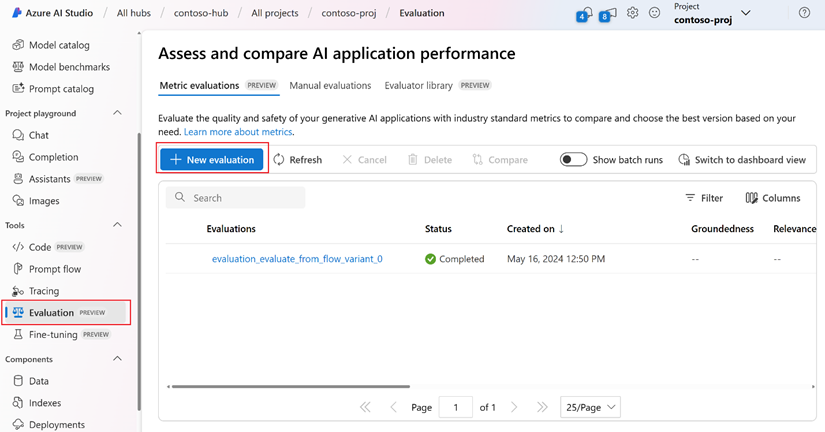Switch to Metric evaluations tab

[x=218, y=85]
